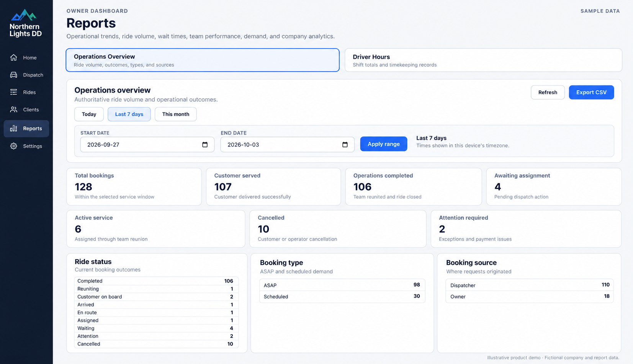The width and height of the screenshot is (633, 364).
Task: Click the SAMPLE DATA label
Action: point(600,11)
